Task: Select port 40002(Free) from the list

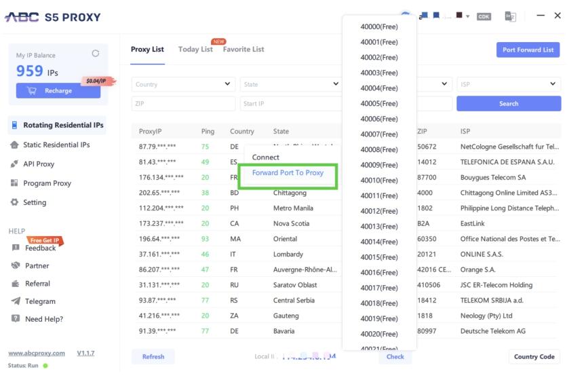Action: click(x=379, y=58)
